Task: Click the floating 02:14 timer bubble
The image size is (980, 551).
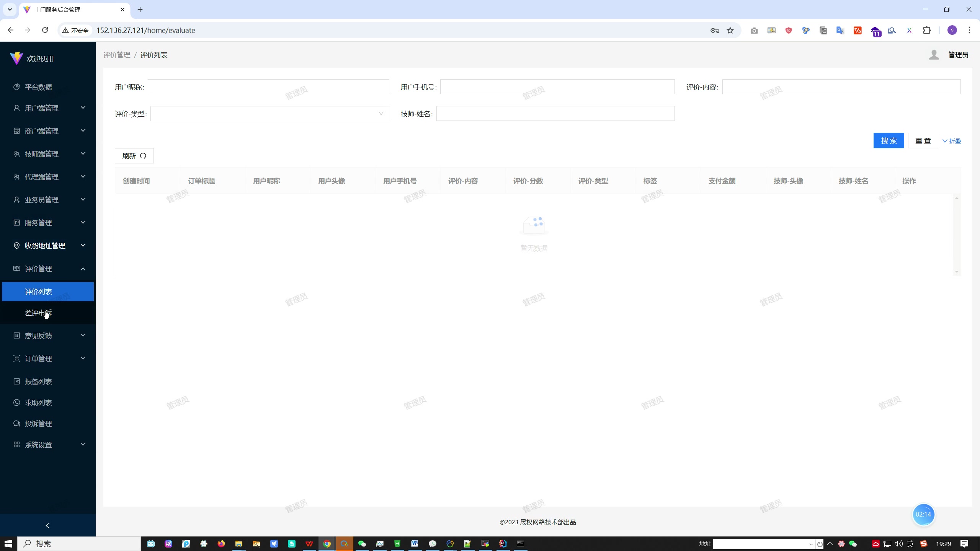Action: (923, 514)
